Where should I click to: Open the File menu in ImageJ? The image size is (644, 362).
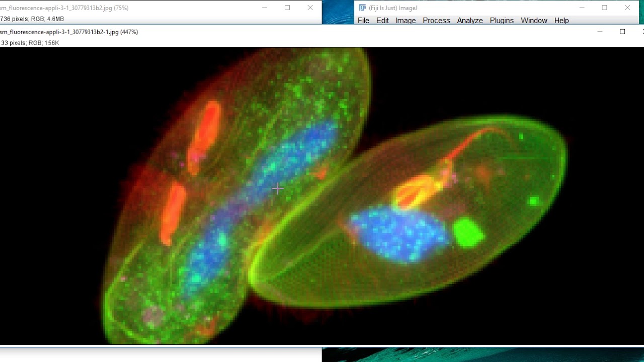363,21
